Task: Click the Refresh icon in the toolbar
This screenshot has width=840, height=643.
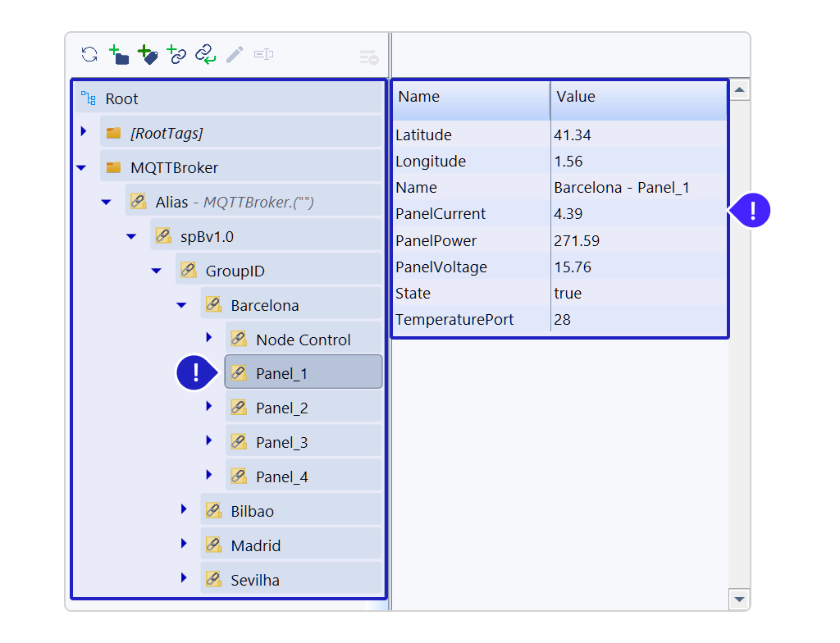Action: pos(89,55)
